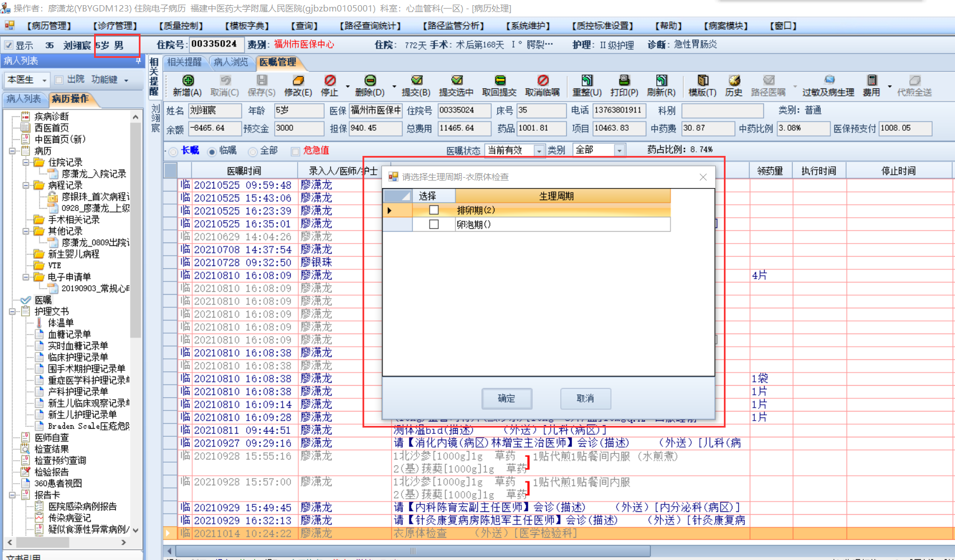The height and width of the screenshot is (560, 955).
Task: Click the 删除(D) delete icon
Action: pyautogui.click(x=370, y=80)
